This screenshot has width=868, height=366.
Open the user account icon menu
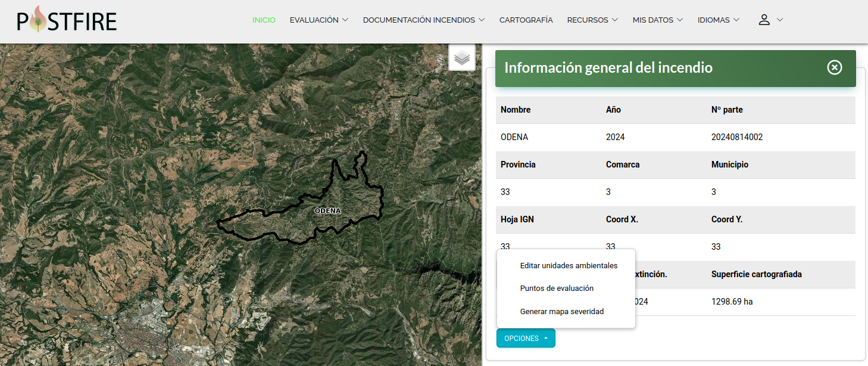point(770,20)
